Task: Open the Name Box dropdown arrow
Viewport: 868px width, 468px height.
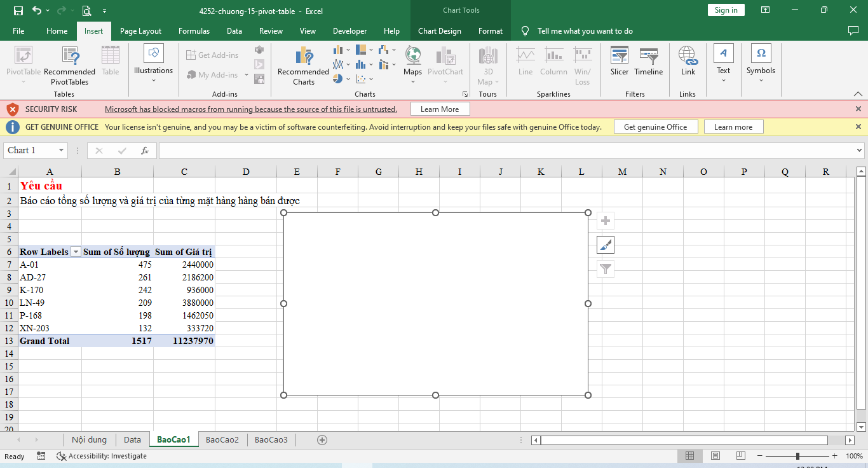Action: (62, 151)
